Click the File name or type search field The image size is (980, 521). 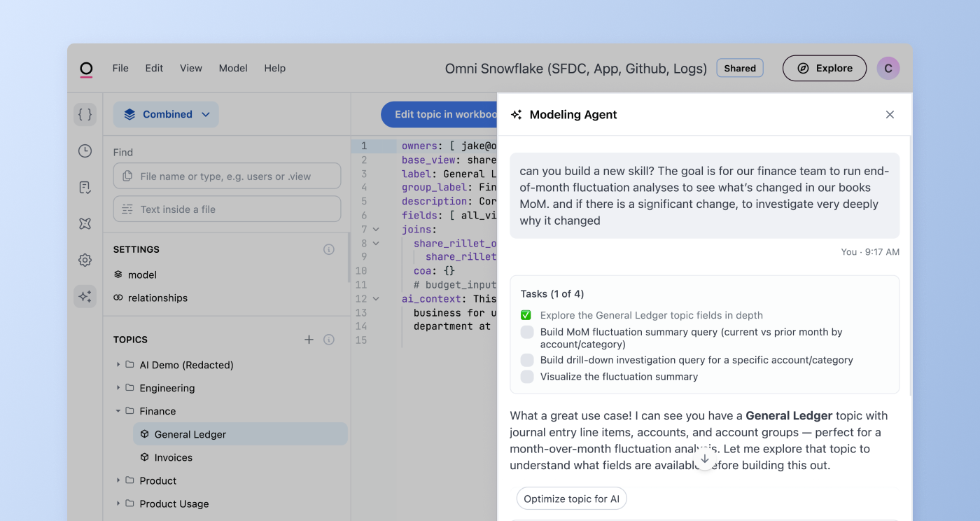227,176
